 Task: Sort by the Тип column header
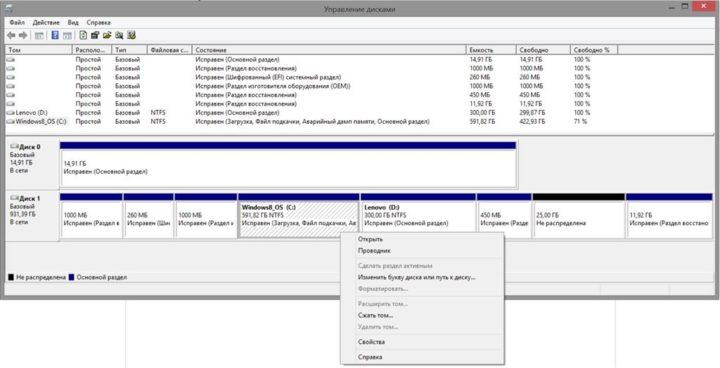(129, 50)
